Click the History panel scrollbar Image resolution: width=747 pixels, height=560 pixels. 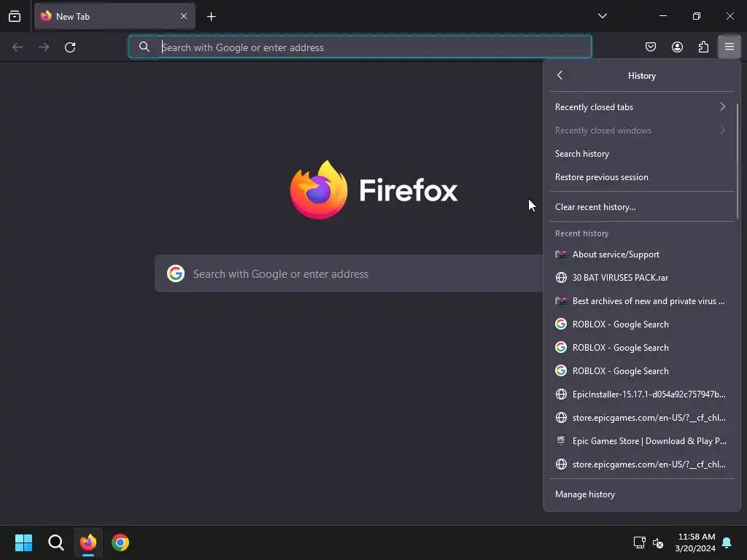click(x=737, y=161)
